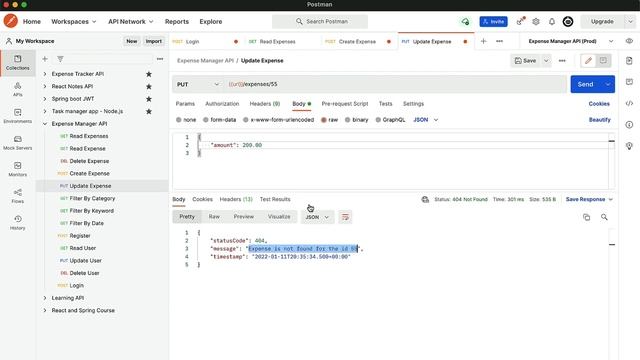Click the comment icon beside pencil
Screen dimensions: 640x360
pyautogui.click(x=603, y=61)
